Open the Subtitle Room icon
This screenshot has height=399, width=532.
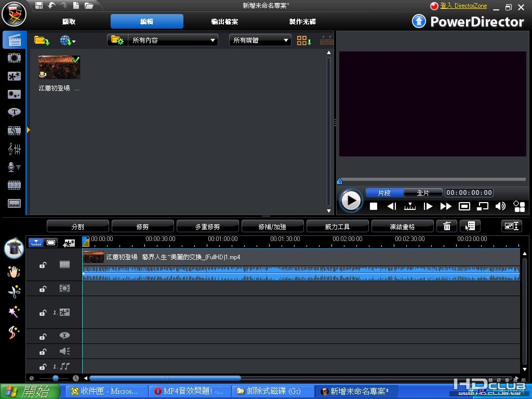[x=14, y=204]
